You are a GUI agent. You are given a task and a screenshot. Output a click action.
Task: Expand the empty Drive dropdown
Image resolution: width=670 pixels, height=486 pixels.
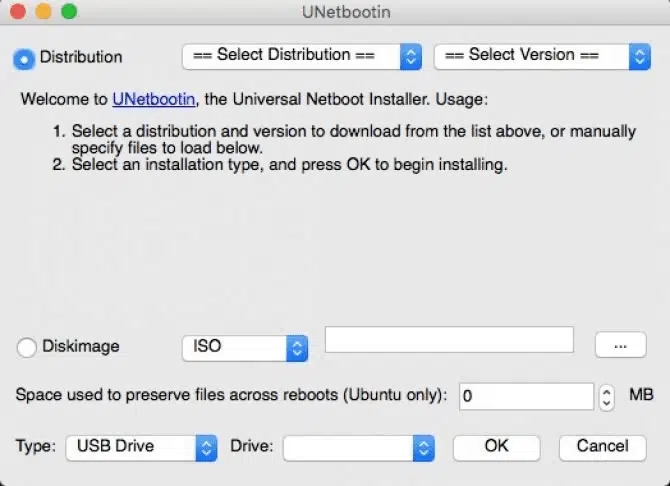[x=359, y=446]
